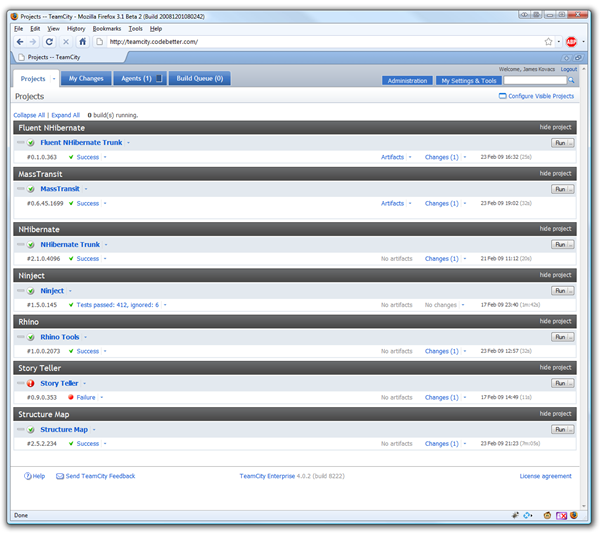Hide the Ninject project
The image size is (600, 533).
[555, 275]
